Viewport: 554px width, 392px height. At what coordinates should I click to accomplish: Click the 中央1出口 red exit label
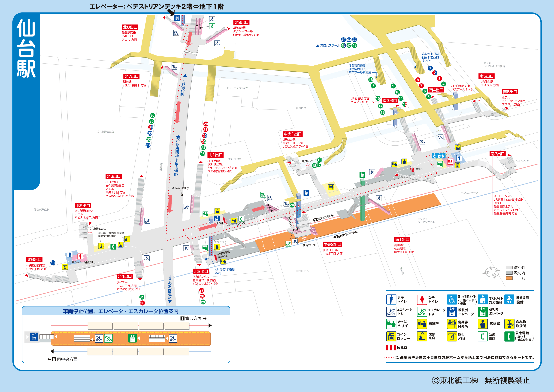tap(293, 134)
